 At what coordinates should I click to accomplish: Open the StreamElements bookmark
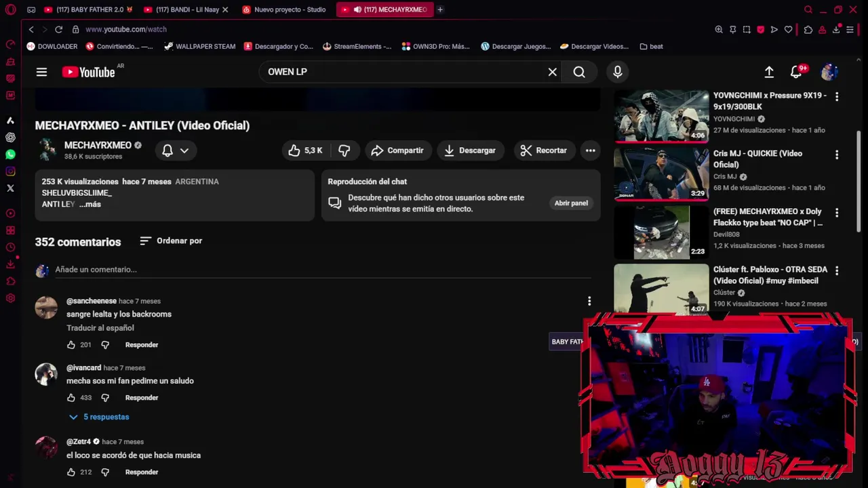tap(357, 47)
